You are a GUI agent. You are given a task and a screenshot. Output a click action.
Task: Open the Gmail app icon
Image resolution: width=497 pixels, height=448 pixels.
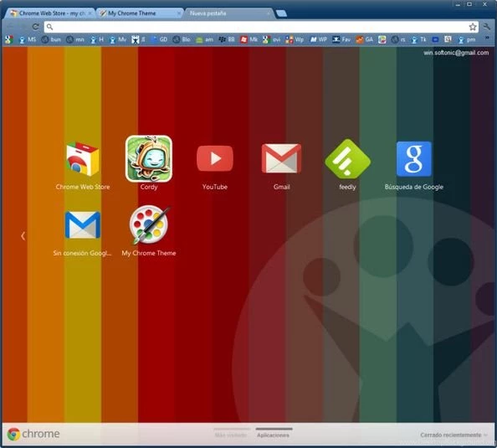pyautogui.click(x=281, y=158)
